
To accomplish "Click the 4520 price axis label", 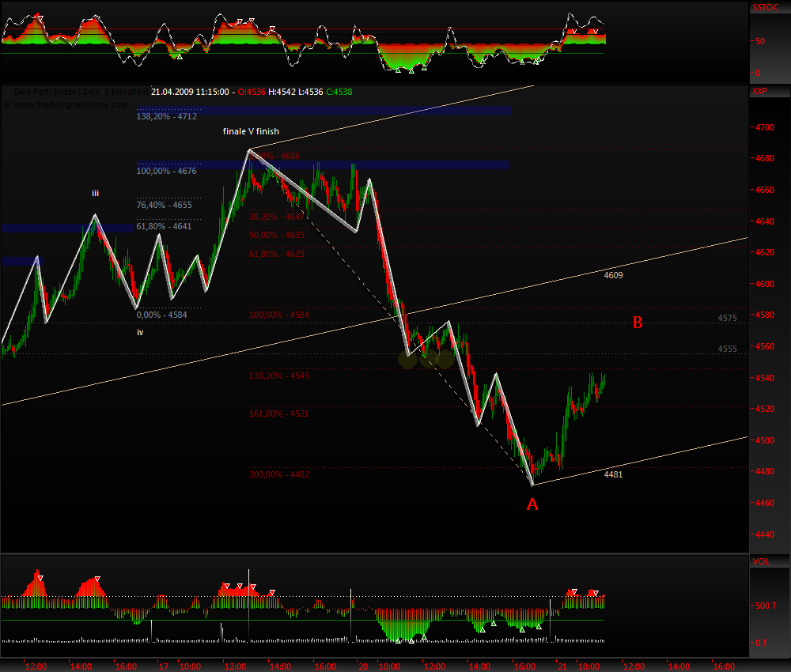I will coord(764,409).
